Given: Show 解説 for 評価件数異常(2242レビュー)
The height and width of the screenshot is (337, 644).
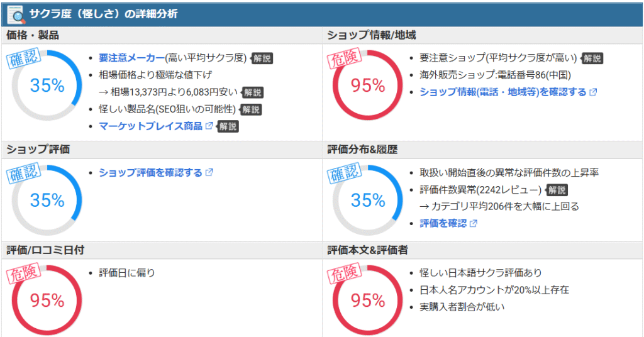Looking at the screenshot, I should (556, 190).
